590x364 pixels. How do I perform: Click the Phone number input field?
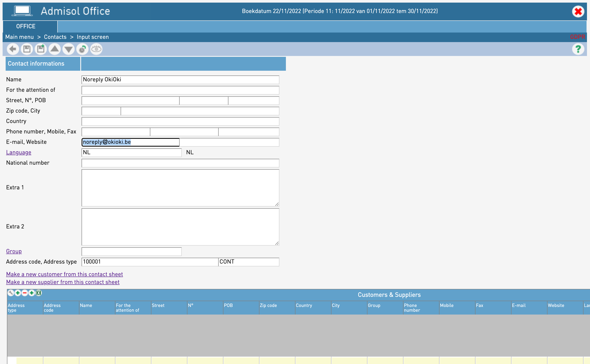[x=116, y=132]
